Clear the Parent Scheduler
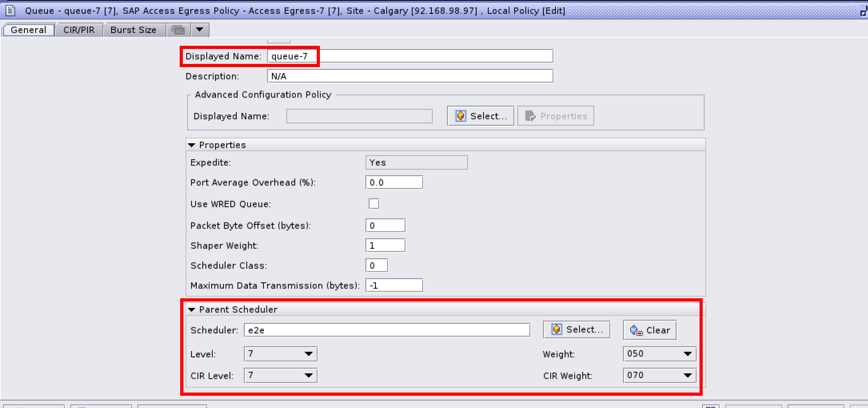868x408 pixels. click(649, 330)
